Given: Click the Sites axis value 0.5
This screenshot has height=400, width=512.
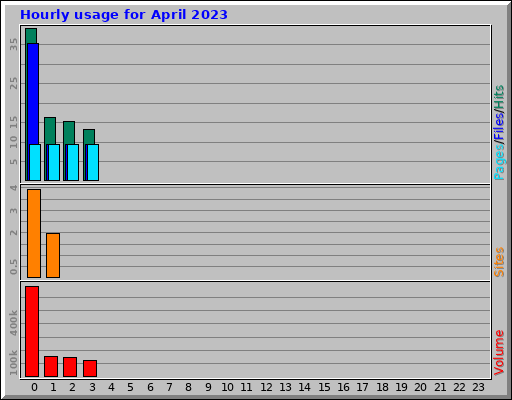Looking at the screenshot, I should click(x=13, y=267).
